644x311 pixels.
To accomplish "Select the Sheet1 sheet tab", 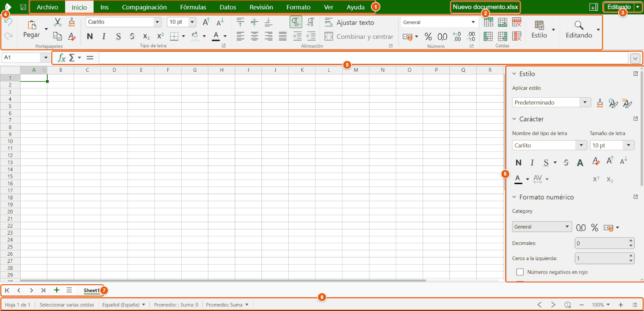I will click(x=91, y=290).
